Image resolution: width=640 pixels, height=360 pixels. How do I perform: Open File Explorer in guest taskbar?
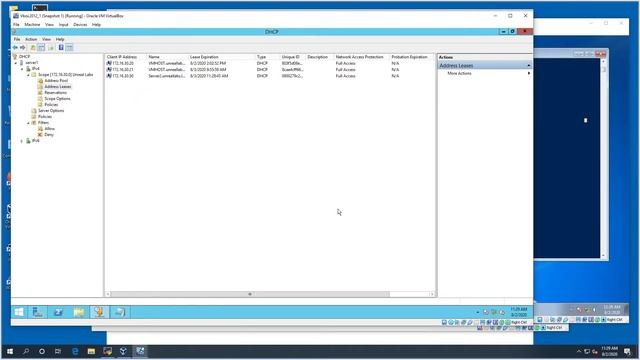point(79,312)
